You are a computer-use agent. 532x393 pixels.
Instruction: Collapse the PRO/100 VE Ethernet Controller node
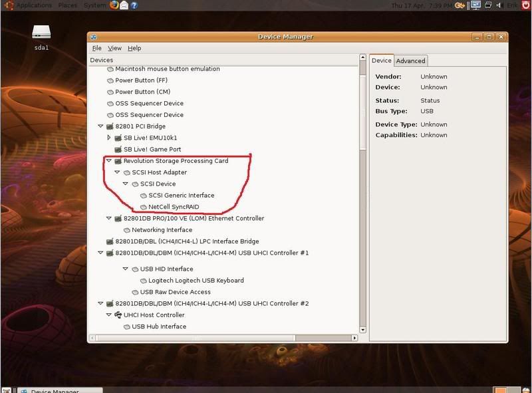click(x=108, y=218)
